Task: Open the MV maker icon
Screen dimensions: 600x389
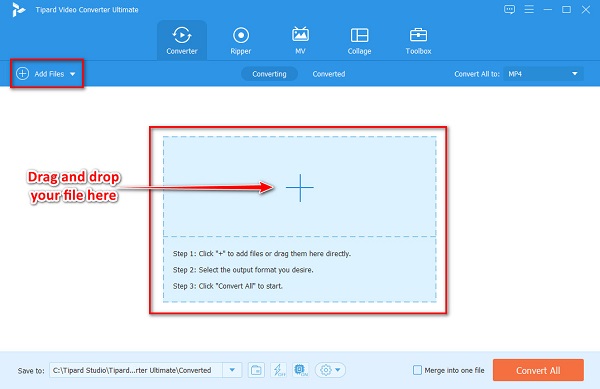Action: [x=300, y=35]
